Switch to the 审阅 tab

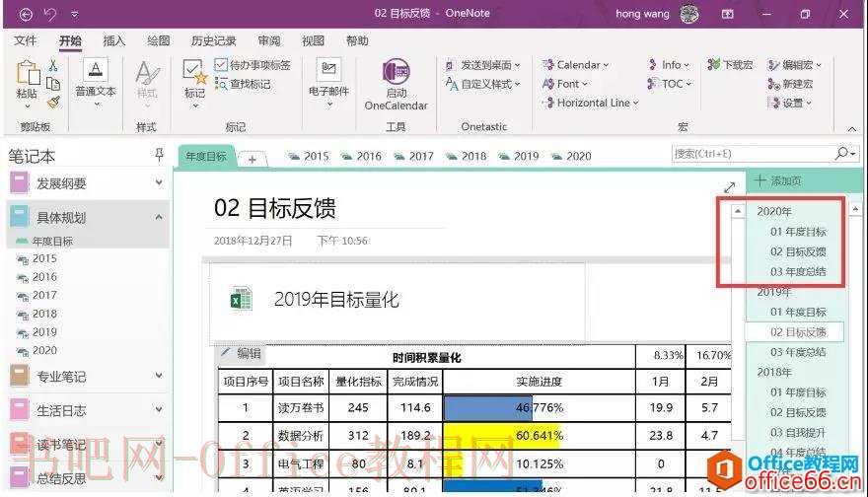click(269, 41)
